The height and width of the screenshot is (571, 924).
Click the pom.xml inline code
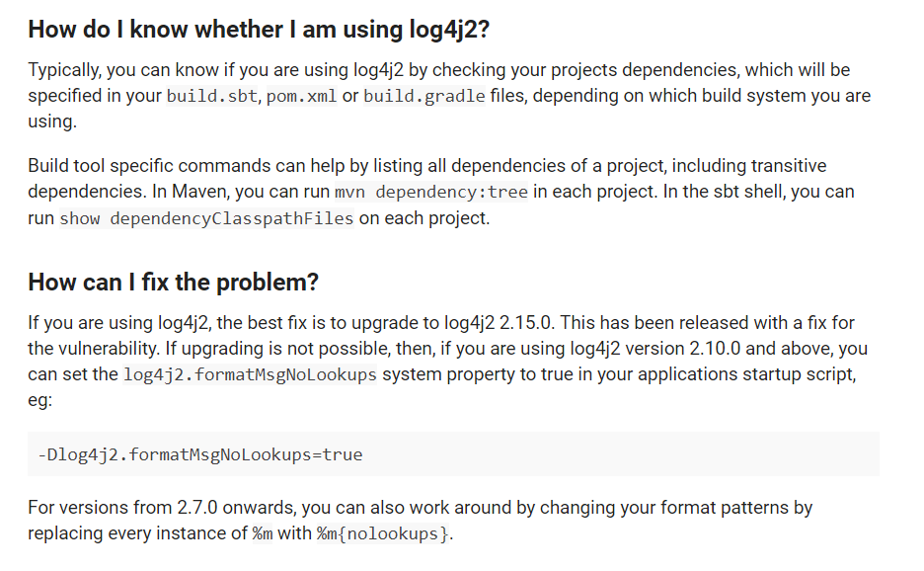click(301, 96)
